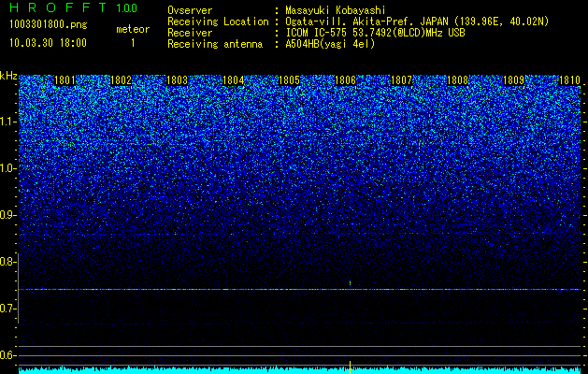Viewport: 588px width, 374px height.
Task: Click the 1.0 kHz axis label
Action: click(x=8, y=168)
